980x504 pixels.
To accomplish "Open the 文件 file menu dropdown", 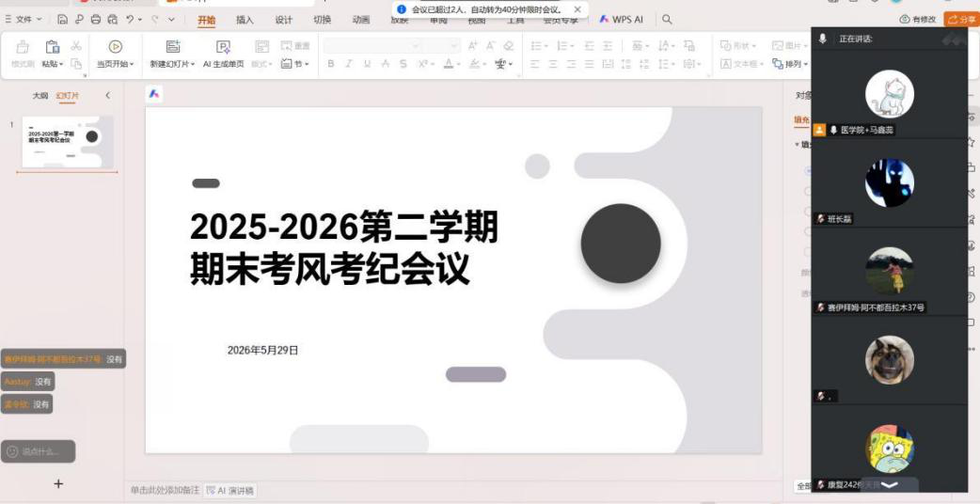I will pos(24,20).
